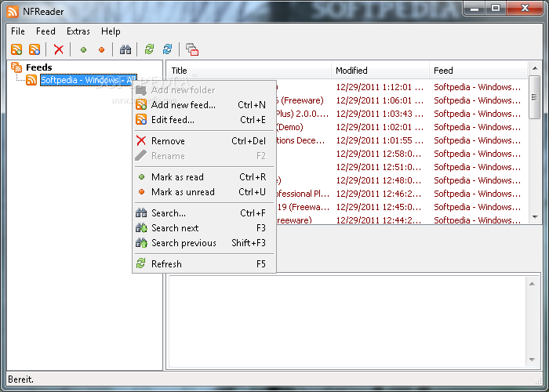This screenshot has width=549, height=392.
Task: Open the Feed menu
Action: pyautogui.click(x=45, y=31)
